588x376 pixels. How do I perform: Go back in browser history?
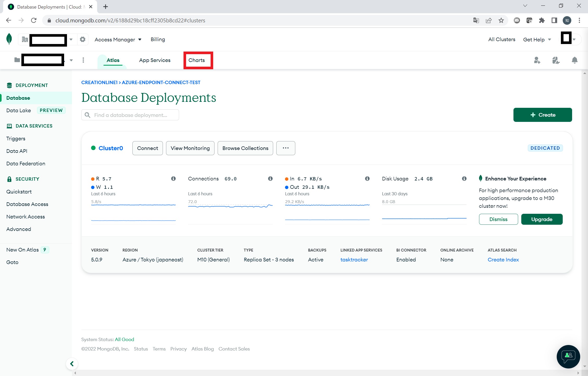point(9,20)
